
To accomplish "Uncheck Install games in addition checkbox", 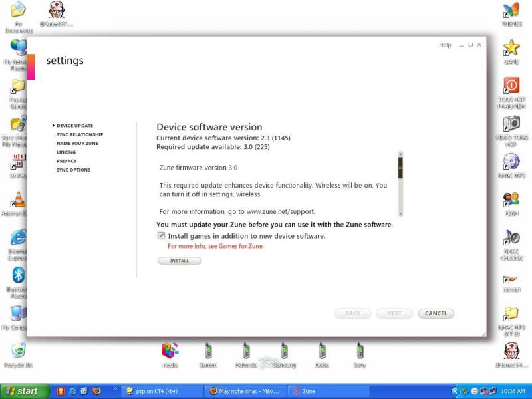I will tap(161, 236).
